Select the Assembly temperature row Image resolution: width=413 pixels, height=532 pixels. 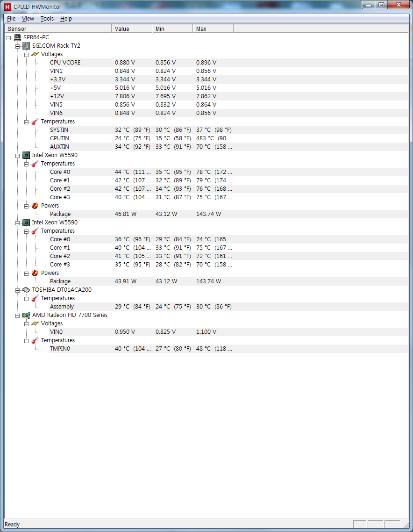click(x=229, y=307)
